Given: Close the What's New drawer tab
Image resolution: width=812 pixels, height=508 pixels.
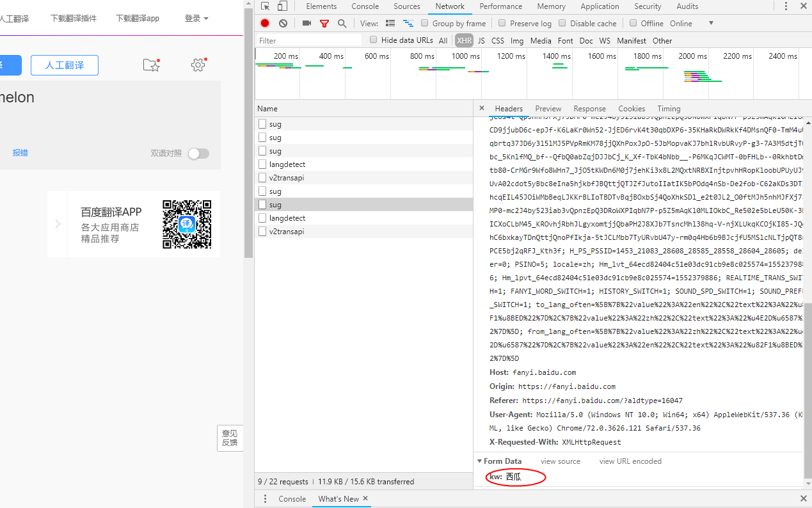Looking at the screenshot, I should tap(365, 498).
